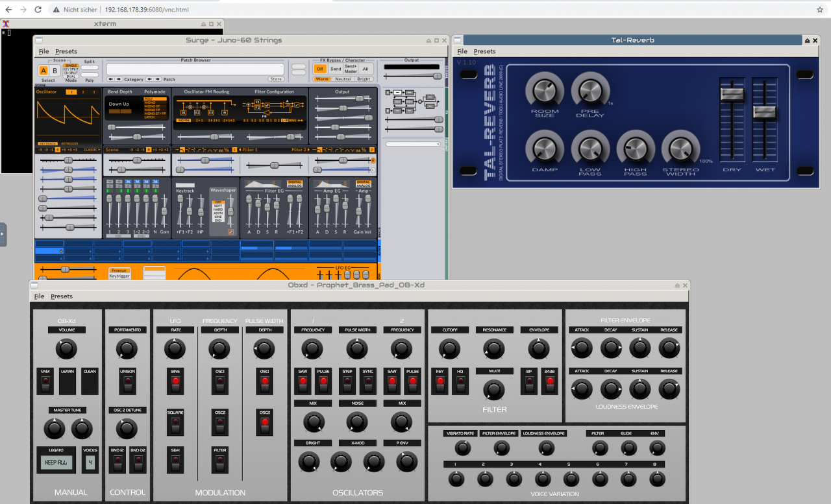Image resolution: width=831 pixels, height=504 pixels.
Task: Click the High Pass knob in Tal-Reverb
Action: click(x=636, y=148)
